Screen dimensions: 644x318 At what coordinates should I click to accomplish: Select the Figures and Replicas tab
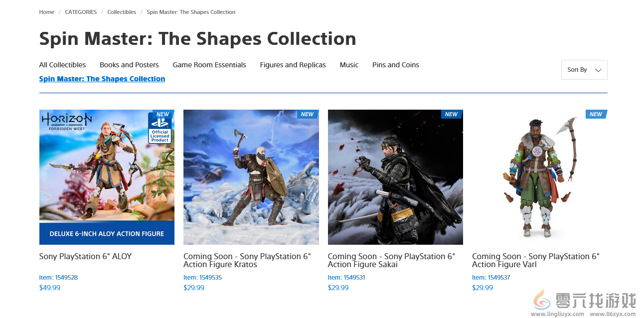293,65
